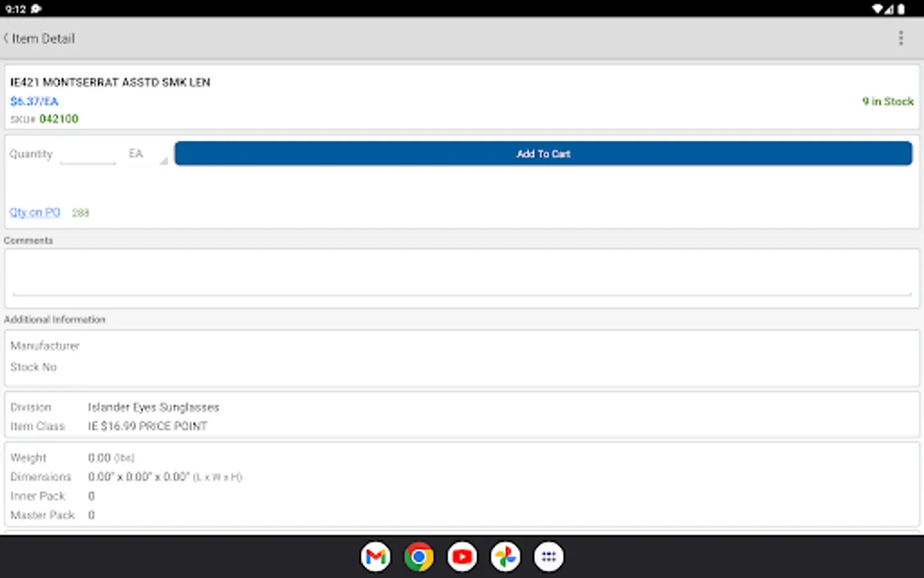Open Chrome from the taskbar
Image resolution: width=924 pixels, height=578 pixels.
[x=418, y=556]
